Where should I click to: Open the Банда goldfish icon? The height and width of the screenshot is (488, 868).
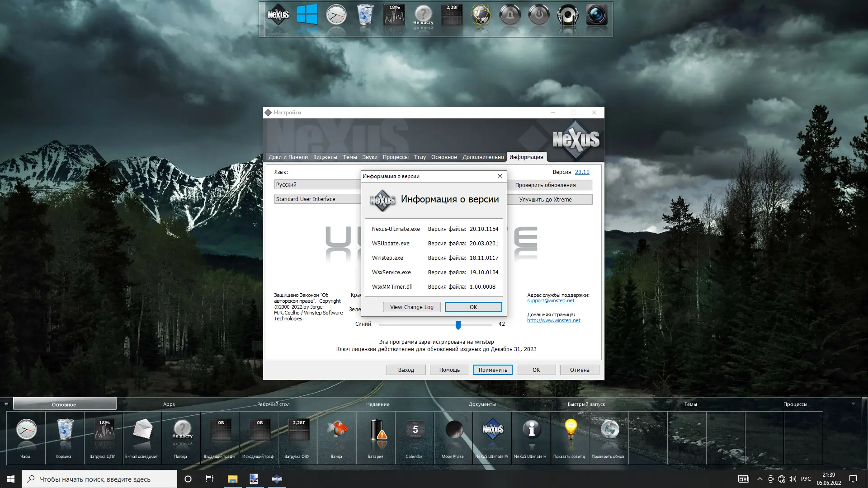coord(337,430)
